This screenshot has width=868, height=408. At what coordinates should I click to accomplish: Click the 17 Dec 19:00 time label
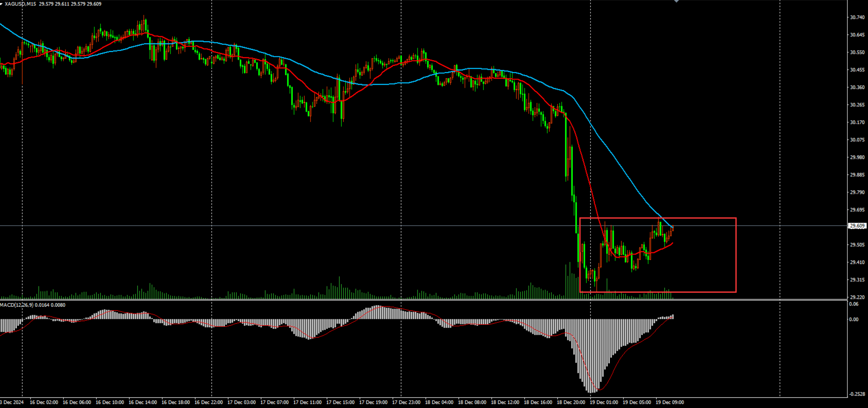tap(373, 402)
